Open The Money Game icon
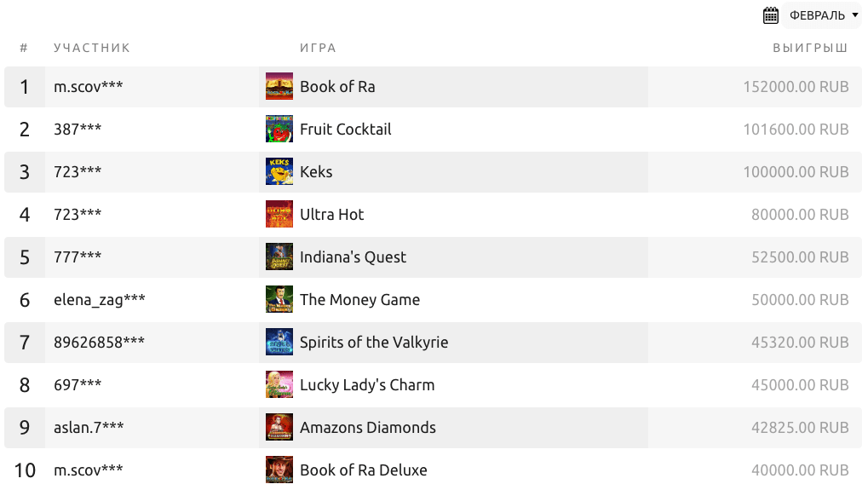 [x=279, y=300]
